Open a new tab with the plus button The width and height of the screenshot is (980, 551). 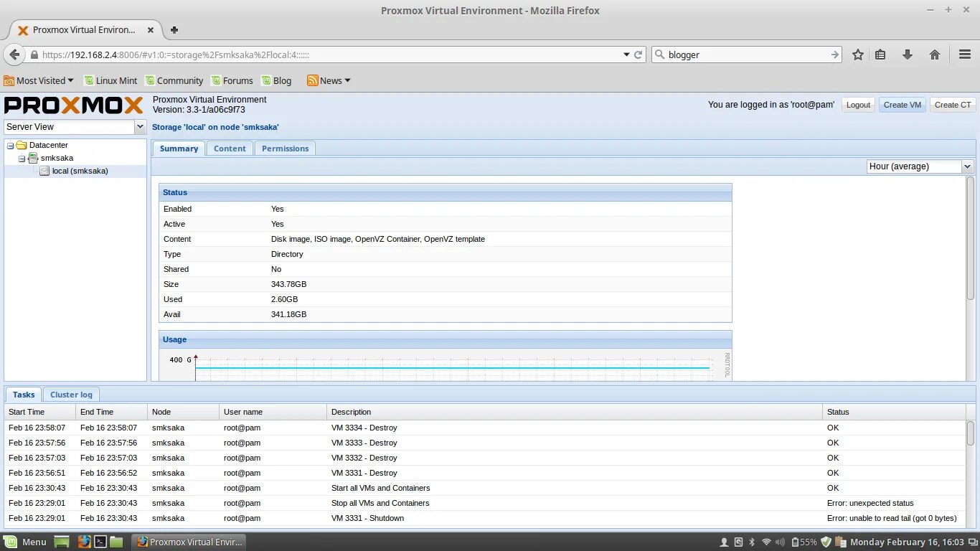[x=174, y=30]
